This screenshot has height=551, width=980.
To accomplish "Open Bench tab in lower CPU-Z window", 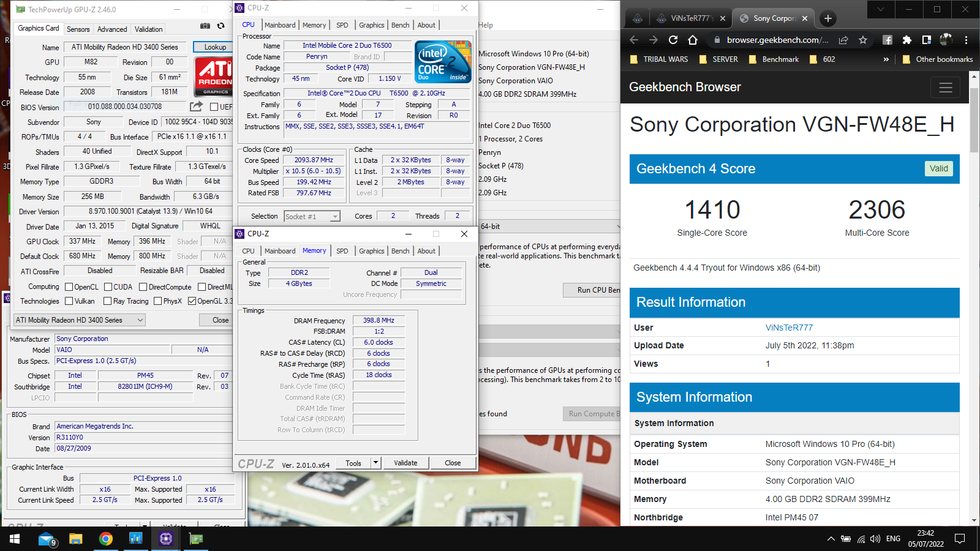I will click(x=401, y=251).
